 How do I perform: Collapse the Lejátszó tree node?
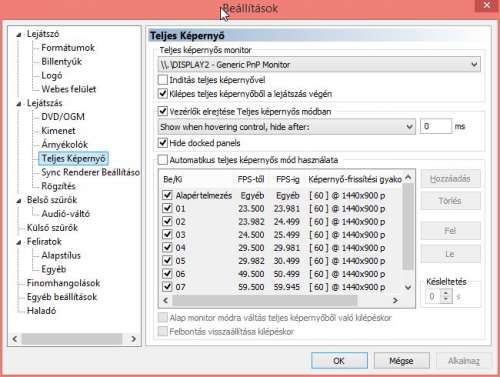(19, 34)
